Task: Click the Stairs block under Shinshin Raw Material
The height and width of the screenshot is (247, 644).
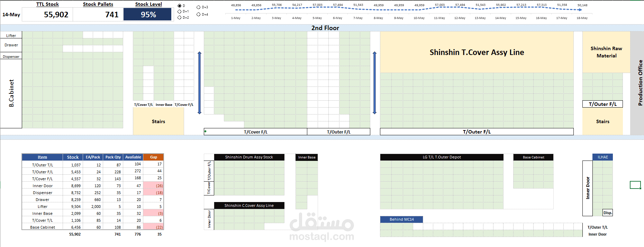Action: [602, 121]
